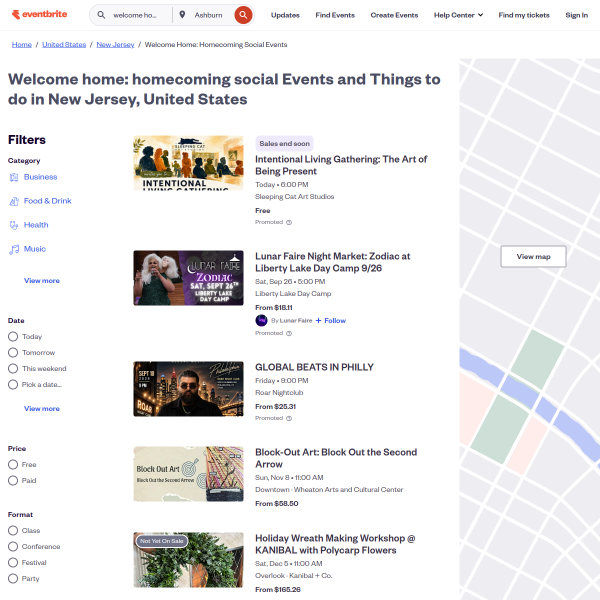Click the Ashburn location input field
This screenshot has width=600, height=600.
[x=209, y=15]
